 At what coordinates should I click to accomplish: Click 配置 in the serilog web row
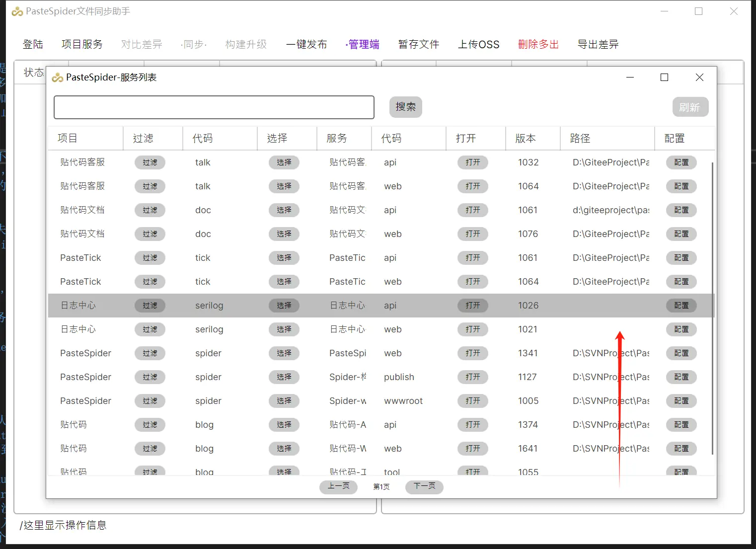[681, 329]
